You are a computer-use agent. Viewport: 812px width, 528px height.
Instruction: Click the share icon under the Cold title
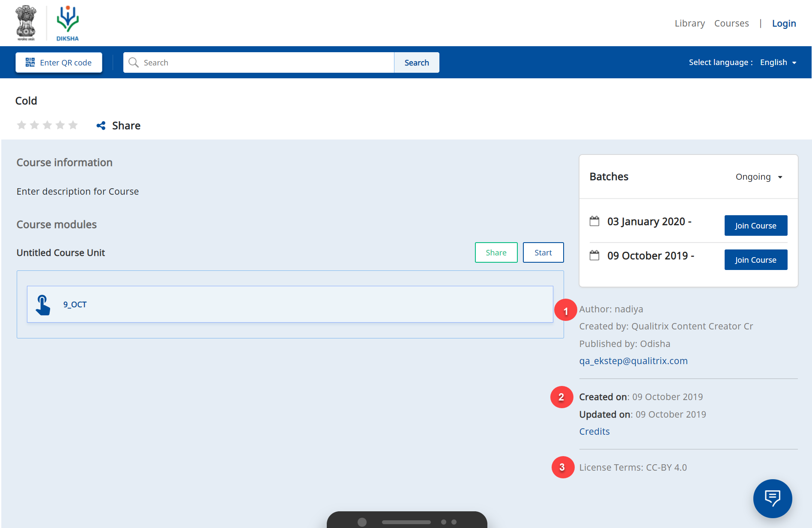pos(101,125)
